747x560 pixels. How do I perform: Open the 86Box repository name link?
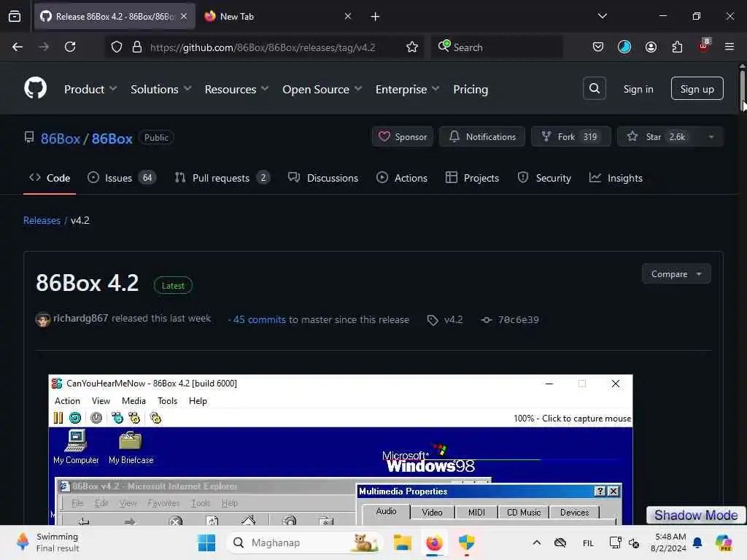point(112,138)
